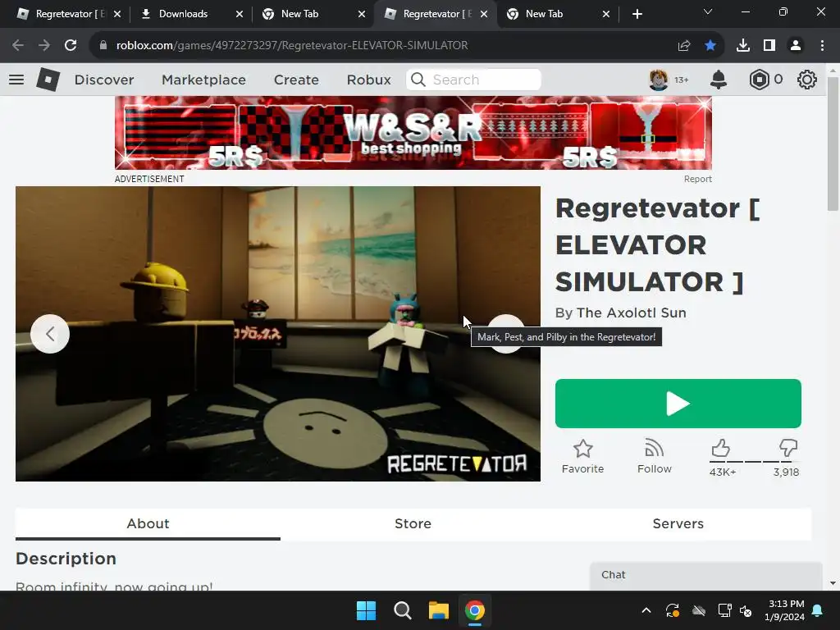Viewport: 840px width, 630px height.
Task: Click the volume muted tray icon
Action: [x=745, y=610]
